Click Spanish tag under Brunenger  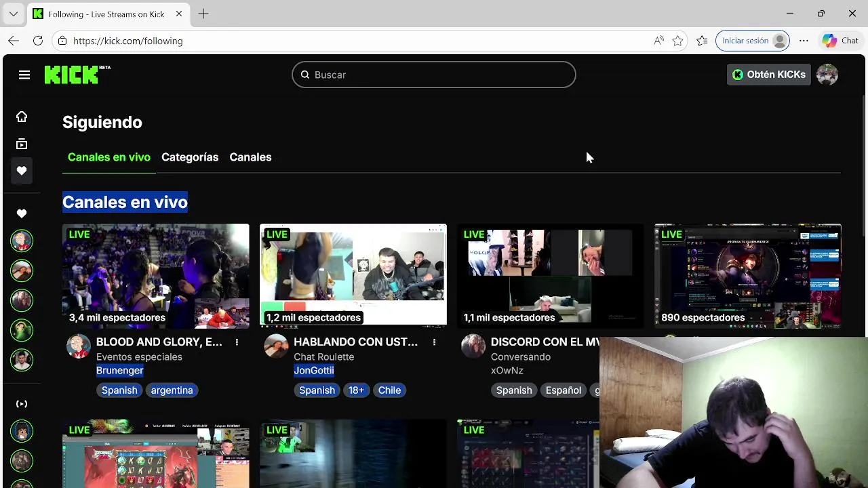pos(119,390)
